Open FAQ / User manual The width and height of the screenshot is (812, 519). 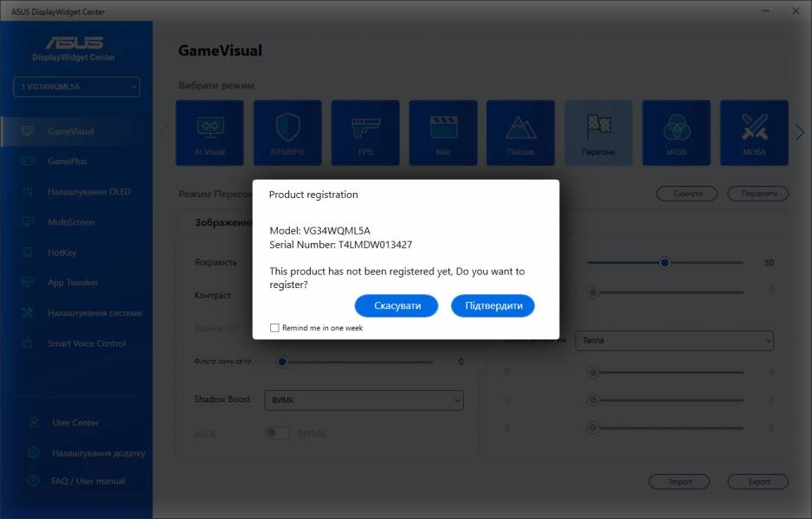(87, 481)
